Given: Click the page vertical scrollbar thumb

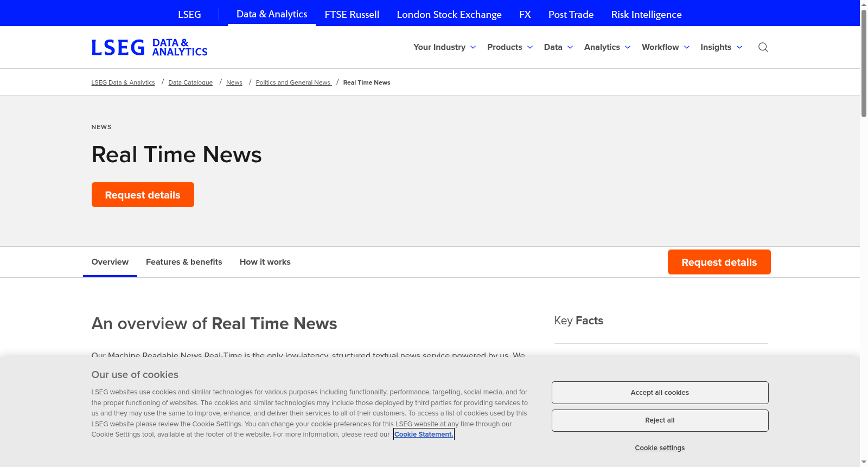Looking at the screenshot, I should coord(864,62).
